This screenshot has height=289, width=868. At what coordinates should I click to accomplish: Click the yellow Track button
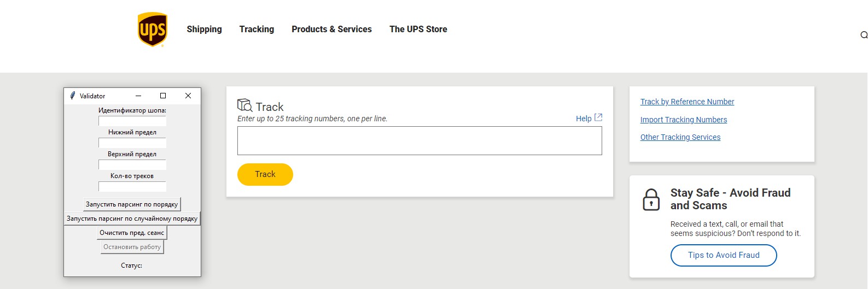click(x=265, y=174)
